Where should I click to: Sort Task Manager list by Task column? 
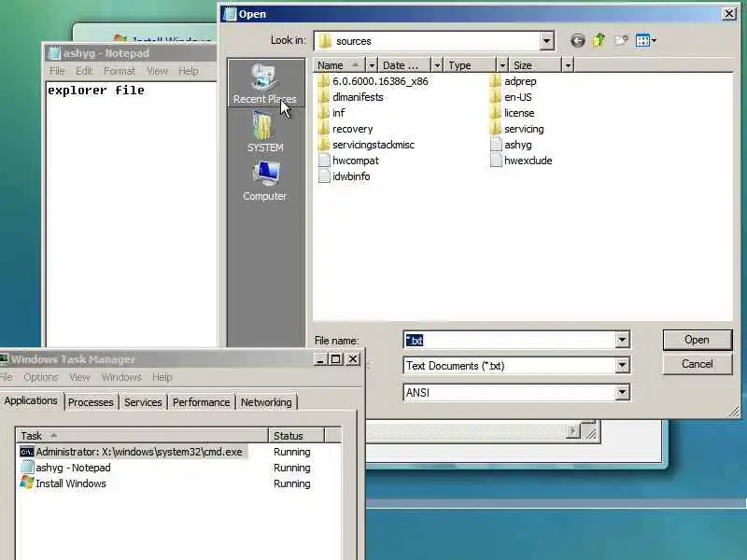click(x=142, y=436)
